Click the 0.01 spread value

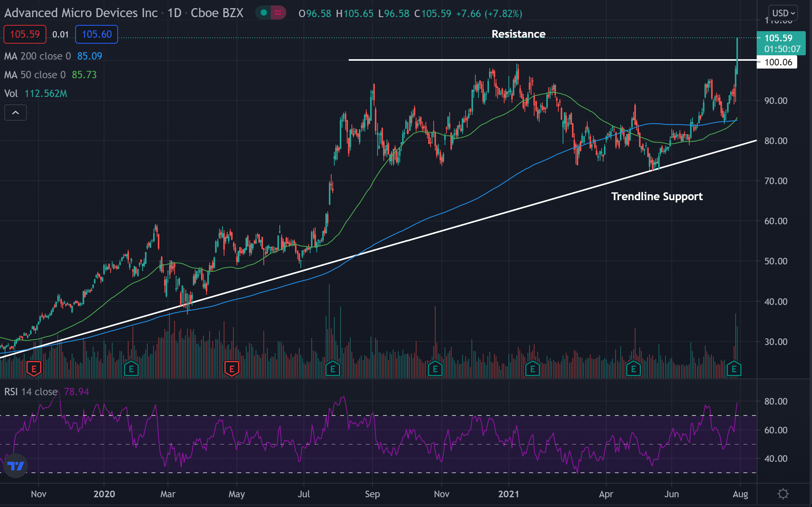tap(60, 34)
